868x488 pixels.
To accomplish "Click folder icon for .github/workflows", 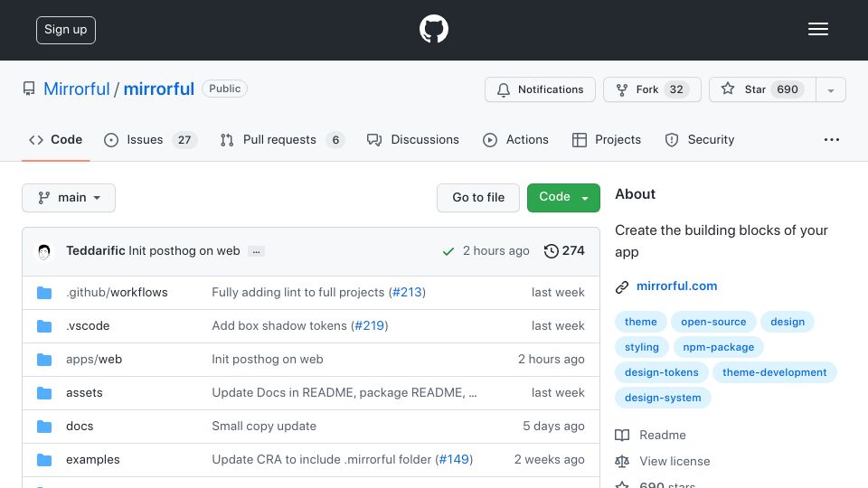I will click(x=44, y=293).
